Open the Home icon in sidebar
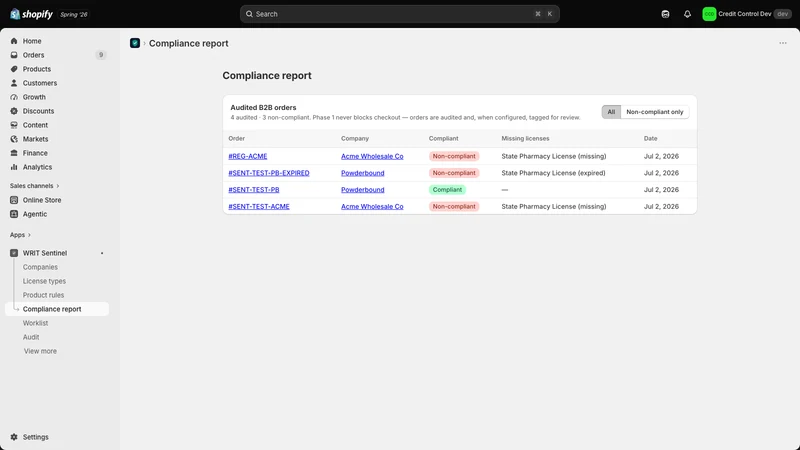 (x=14, y=41)
